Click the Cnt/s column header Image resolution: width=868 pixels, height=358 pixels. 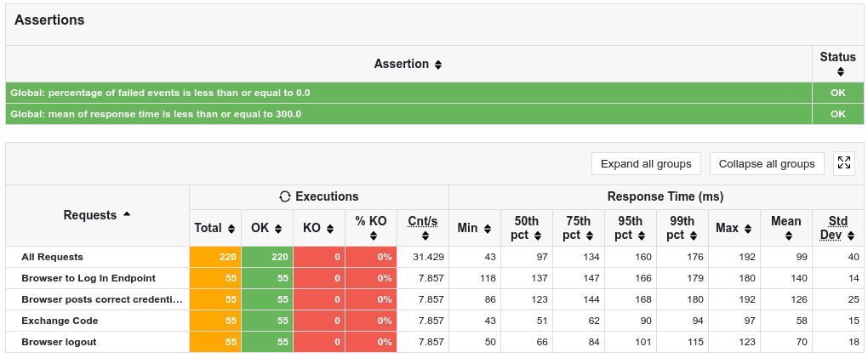point(423,222)
